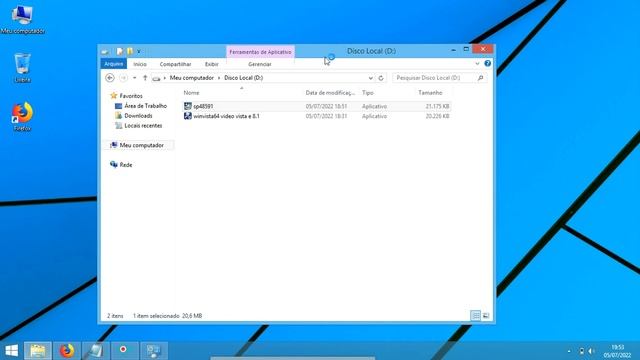Open the Início ribbon tab
Image resolution: width=640 pixels, height=360 pixels.
pos(140,64)
